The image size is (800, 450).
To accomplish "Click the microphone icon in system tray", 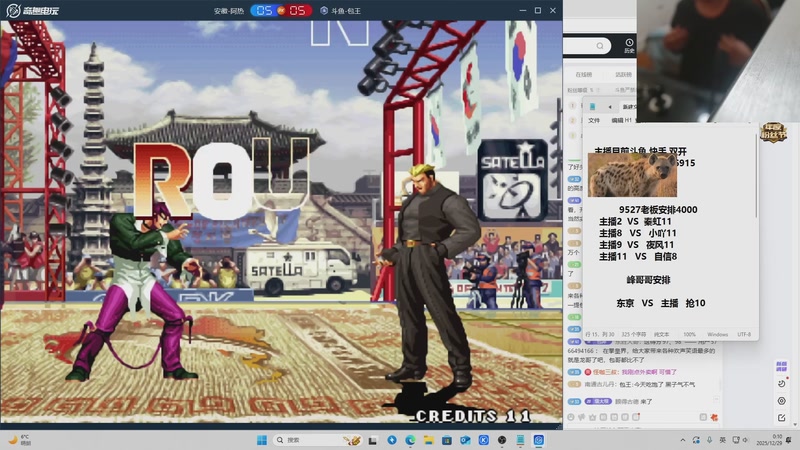I will click(710, 440).
